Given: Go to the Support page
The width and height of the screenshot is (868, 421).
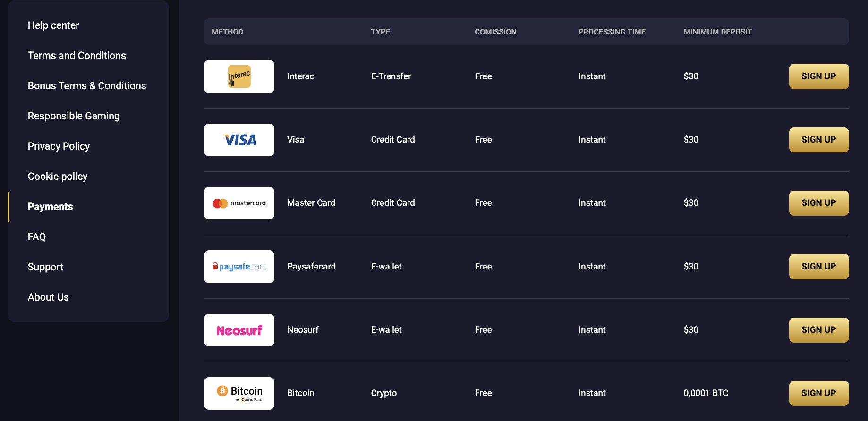Looking at the screenshot, I should pyautogui.click(x=45, y=267).
